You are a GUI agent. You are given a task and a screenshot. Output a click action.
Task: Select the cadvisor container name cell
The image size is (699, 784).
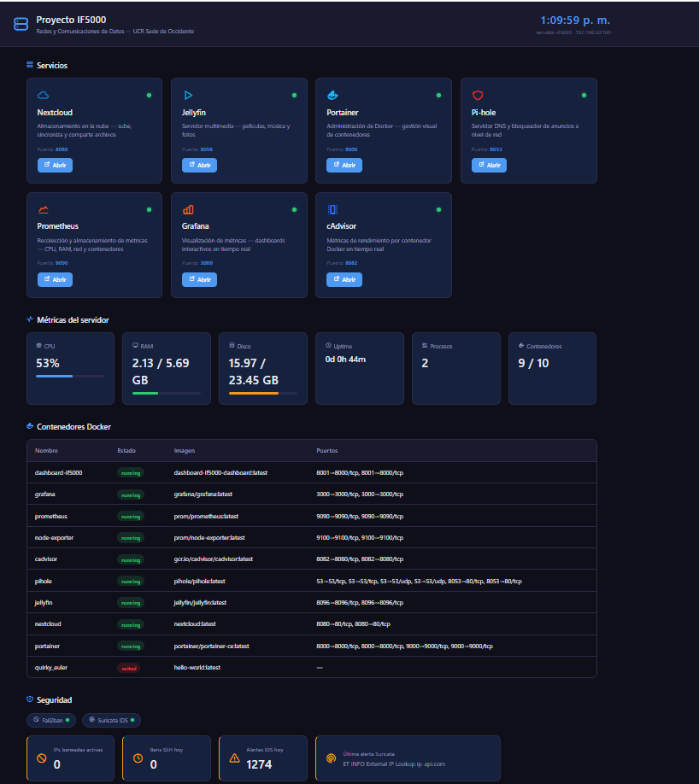pyautogui.click(x=46, y=559)
